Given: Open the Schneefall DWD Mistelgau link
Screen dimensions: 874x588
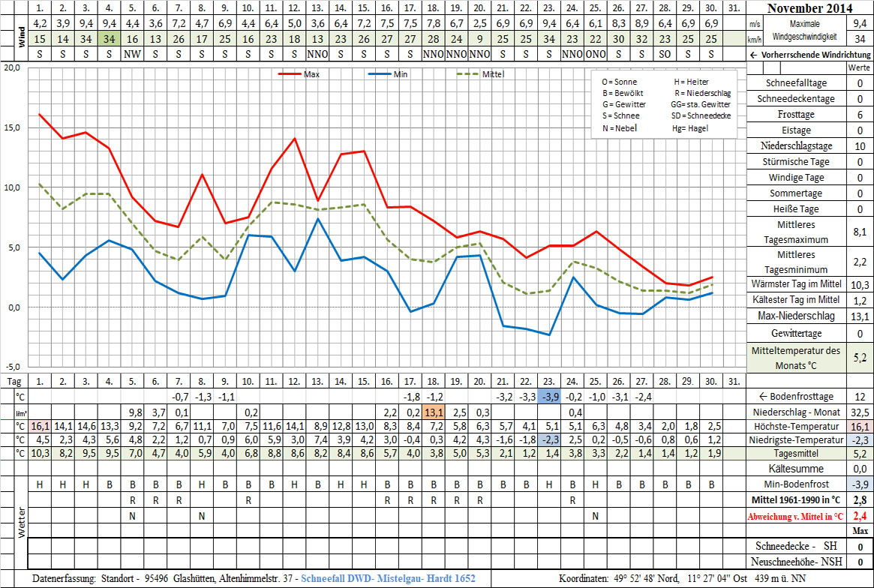Looking at the screenshot, I should coord(386,579).
